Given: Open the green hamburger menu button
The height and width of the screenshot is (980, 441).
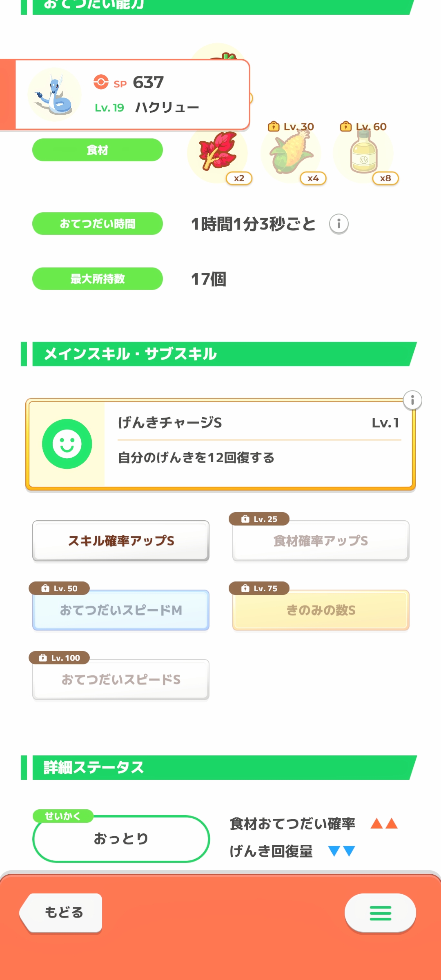Looking at the screenshot, I should [x=380, y=913].
